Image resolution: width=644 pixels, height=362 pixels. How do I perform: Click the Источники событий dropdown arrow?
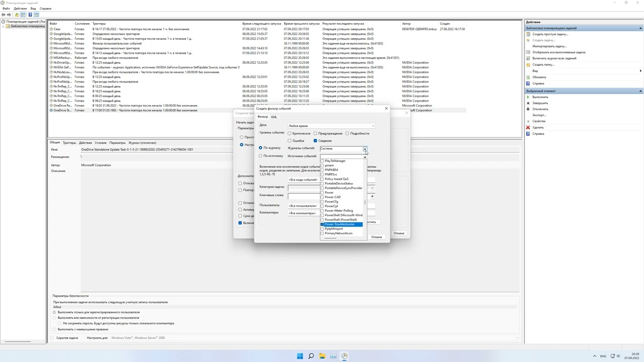[365, 156]
